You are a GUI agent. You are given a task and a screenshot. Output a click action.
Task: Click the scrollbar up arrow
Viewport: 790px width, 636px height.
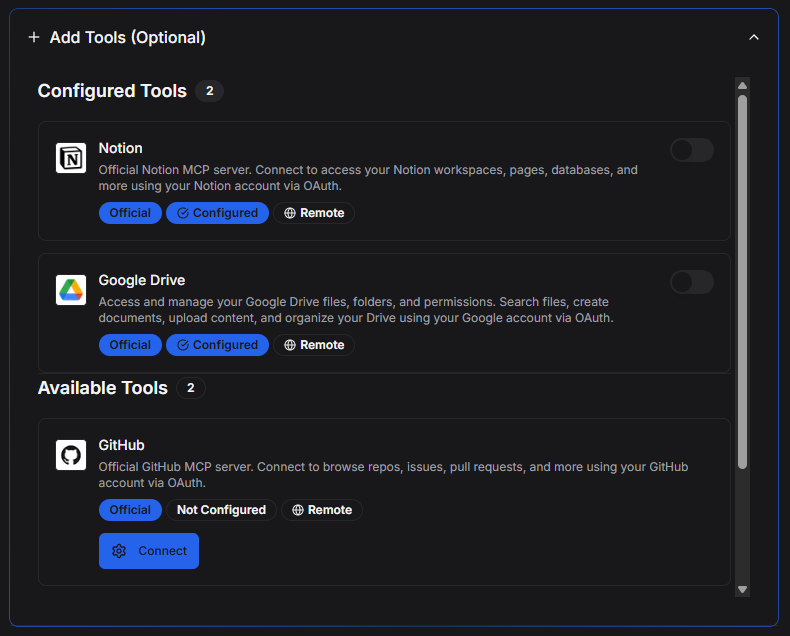point(742,86)
